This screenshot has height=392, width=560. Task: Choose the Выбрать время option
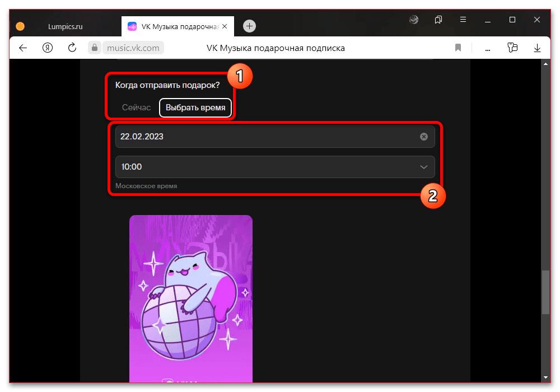(x=195, y=108)
